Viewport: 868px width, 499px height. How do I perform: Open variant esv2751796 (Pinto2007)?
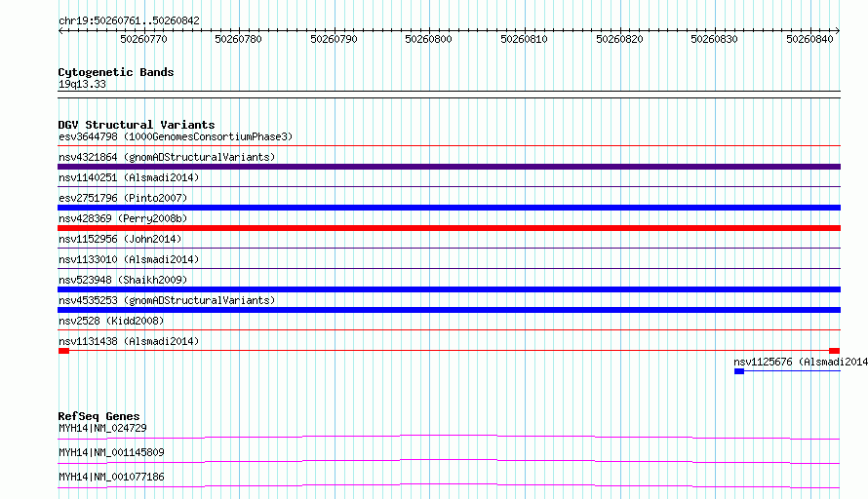[x=123, y=198]
